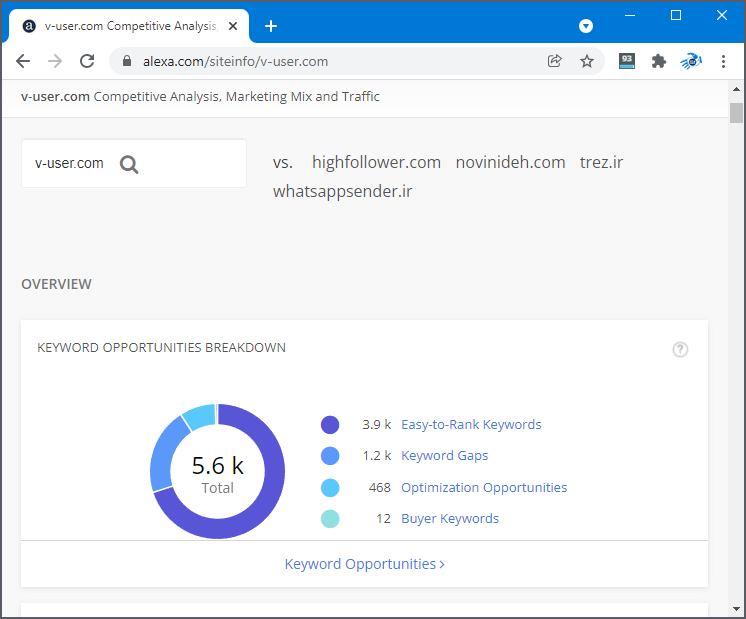Go back to previous page

pyautogui.click(x=23, y=61)
